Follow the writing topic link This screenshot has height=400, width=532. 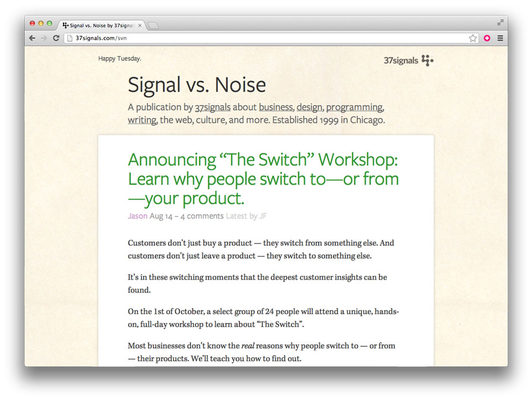point(142,120)
